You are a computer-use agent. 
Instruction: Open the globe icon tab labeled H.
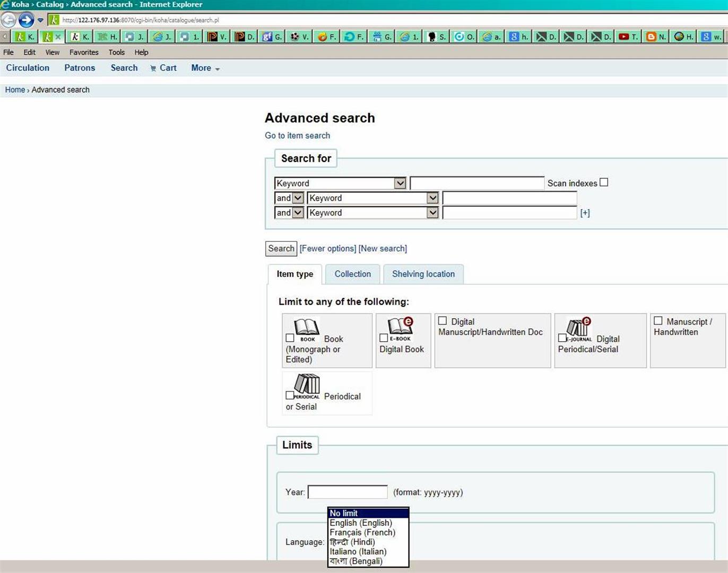[683, 37]
